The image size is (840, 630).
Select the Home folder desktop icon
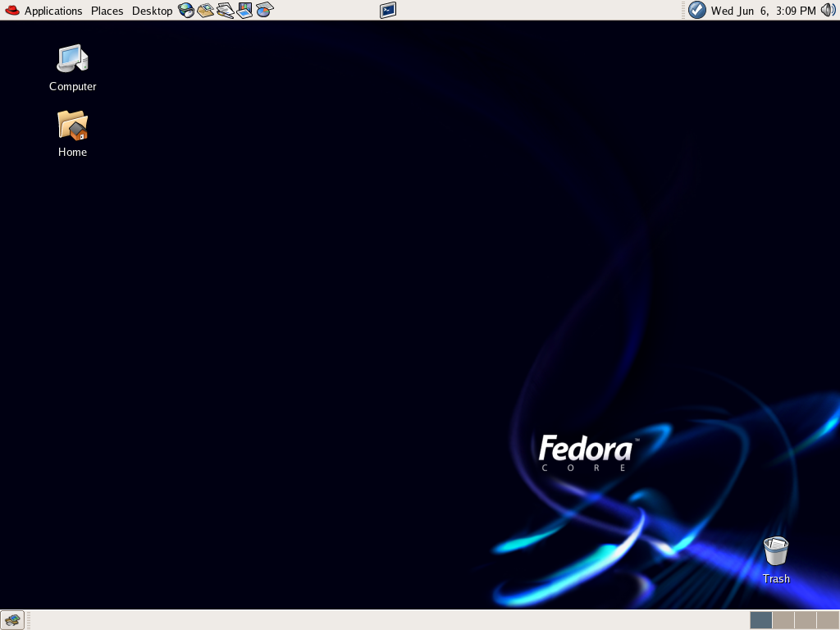(72, 134)
